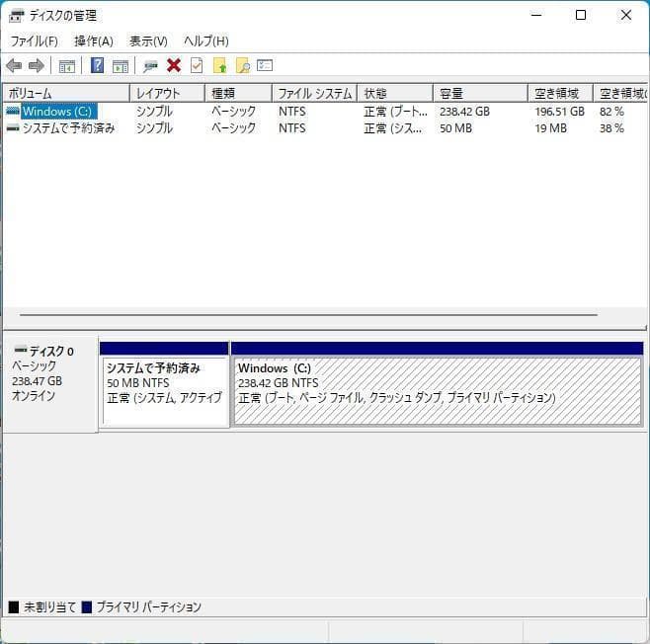Click the 196.51 GB free space cell

[x=560, y=111]
